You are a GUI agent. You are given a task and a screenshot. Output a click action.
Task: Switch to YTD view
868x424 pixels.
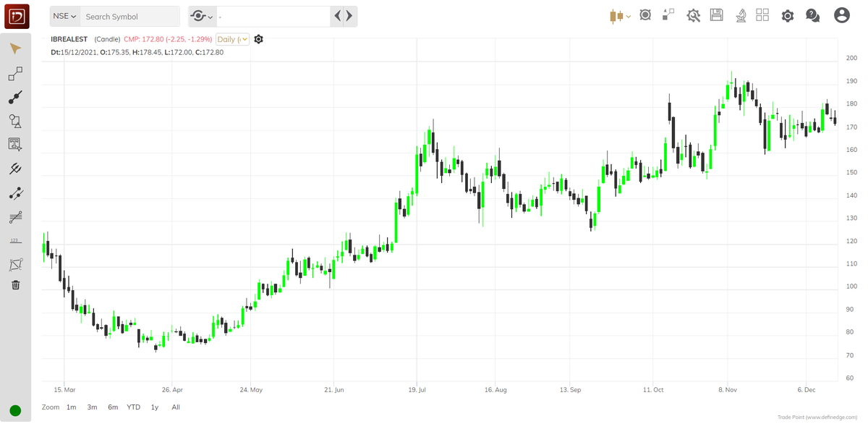click(133, 407)
